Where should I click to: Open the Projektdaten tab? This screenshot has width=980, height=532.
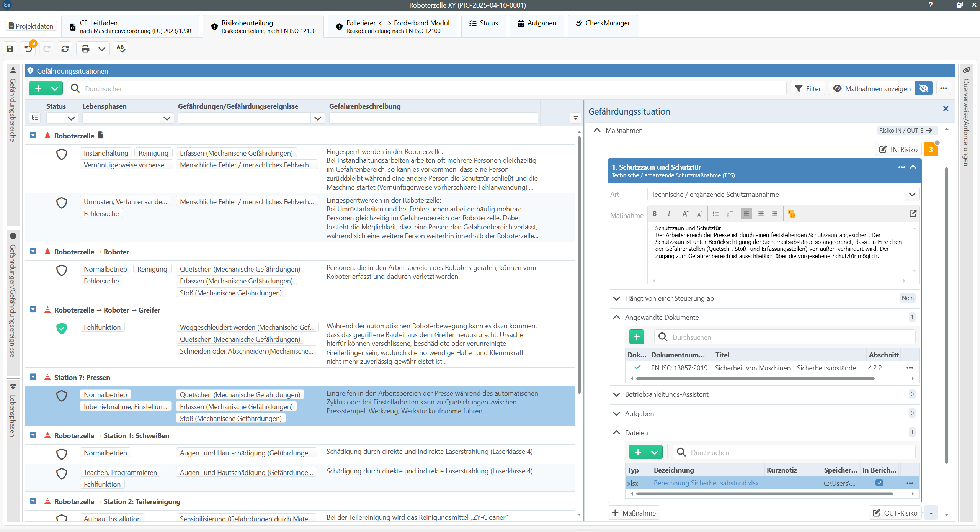pyautogui.click(x=31, y=26)
